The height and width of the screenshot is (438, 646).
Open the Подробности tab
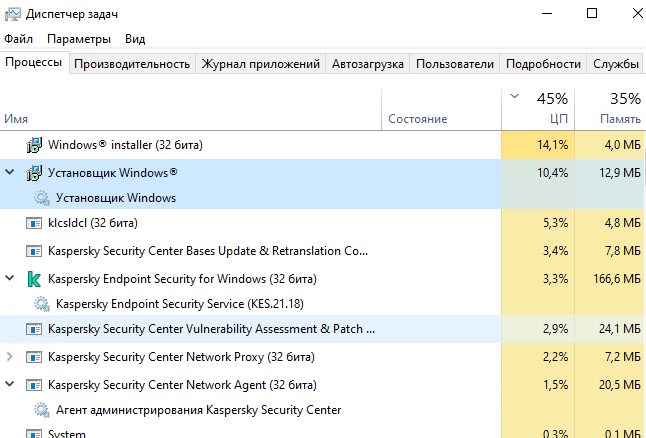pyautogui.click(x=543, y=64)
